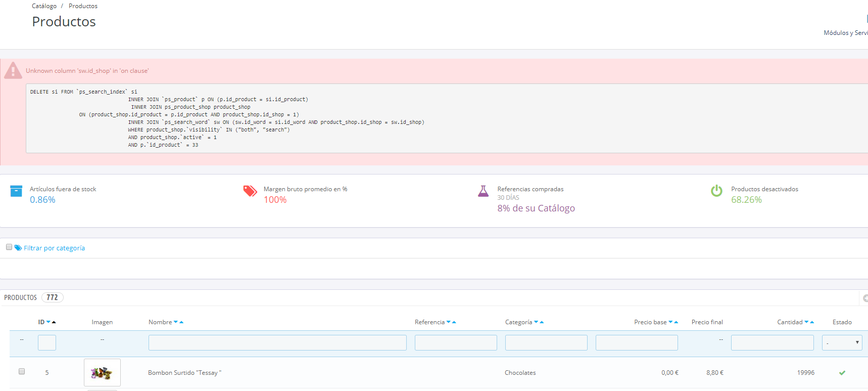Screen dimensions: 868x391
Task: Sort Cantidad column descending
Action: click(x=806, y=322)
